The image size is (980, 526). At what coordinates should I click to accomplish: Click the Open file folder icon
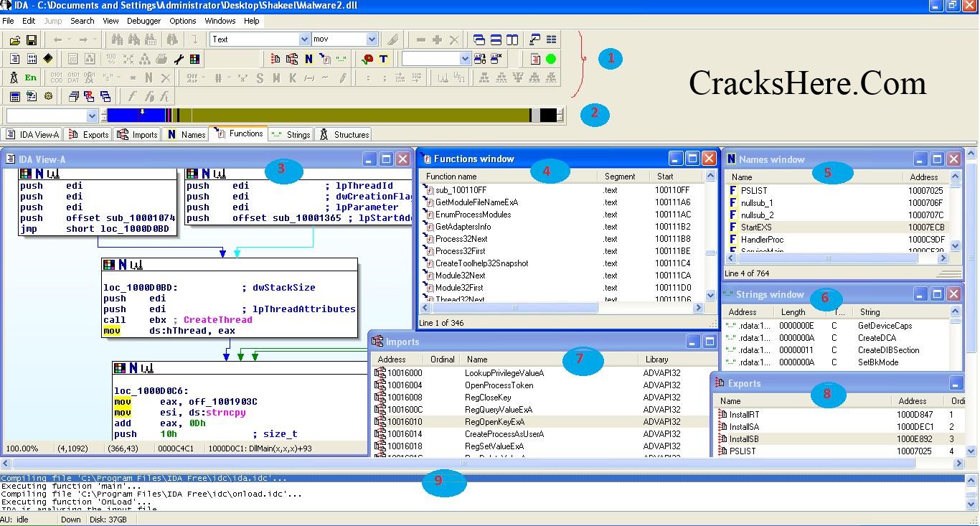click(x=15, y=40)
